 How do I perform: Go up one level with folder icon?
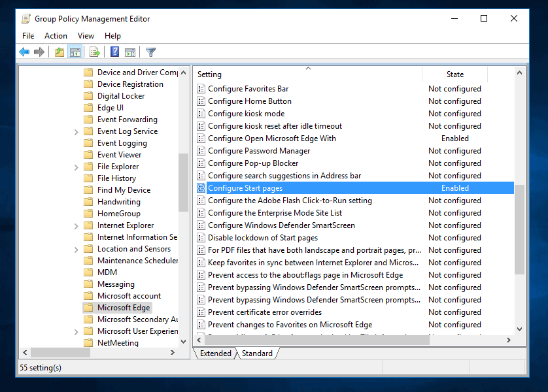pos(60,52)
